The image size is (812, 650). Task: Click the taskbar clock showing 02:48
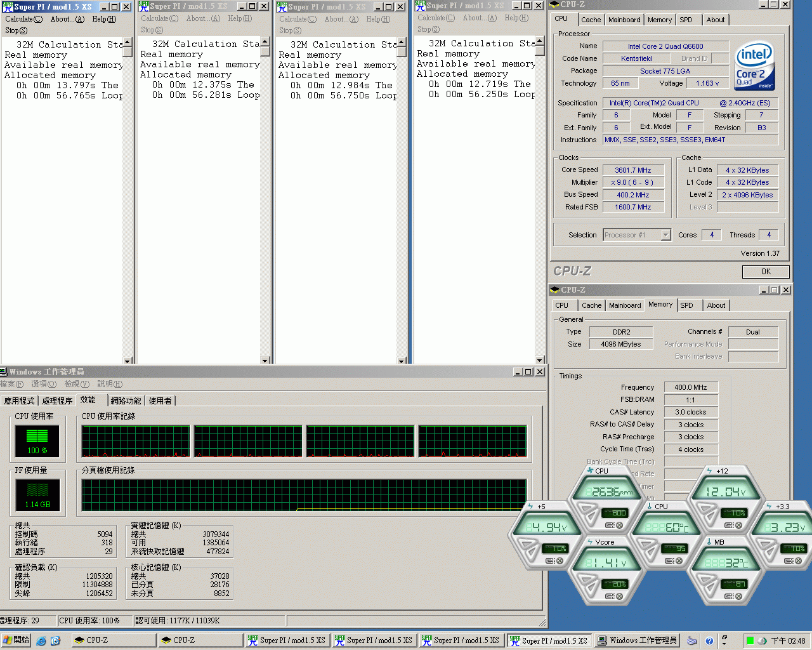tap(788, 641)
